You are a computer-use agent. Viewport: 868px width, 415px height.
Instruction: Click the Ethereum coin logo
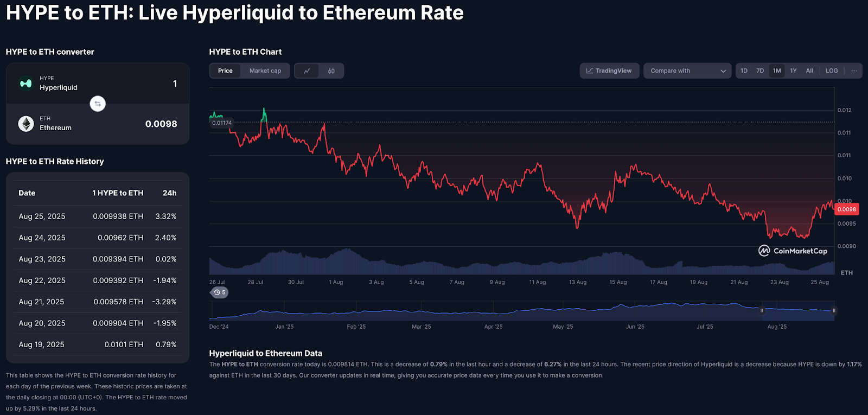pyautogui.click(x=25, y=124)
